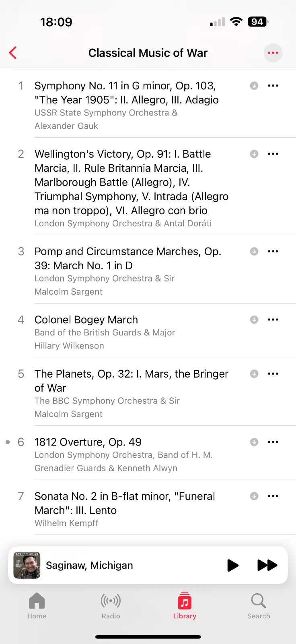The height and width of the screenshot is (644, 296).
Task: Tap download icon for 1812 Overture
Action: (254, 442)
